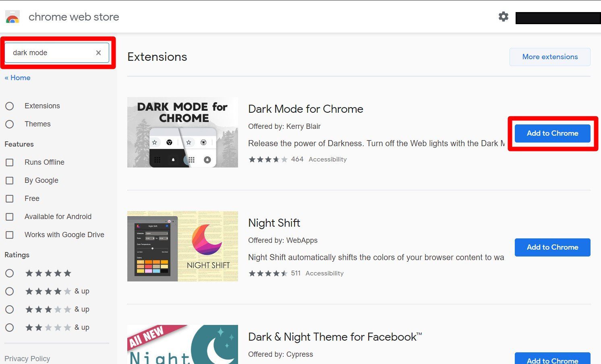601x364 pixels.
Task: Click Accessibility label under Night Shift
Action: (x=324, y=273)
